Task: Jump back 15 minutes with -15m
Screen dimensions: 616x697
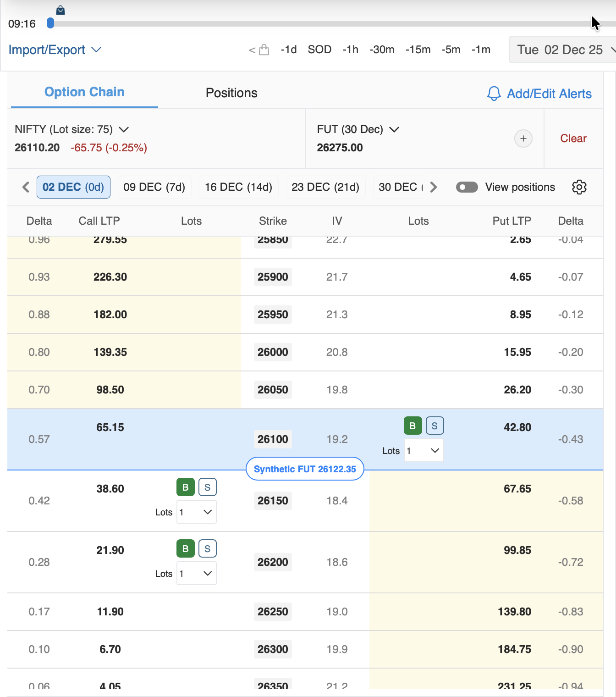Action: (418, 50)
